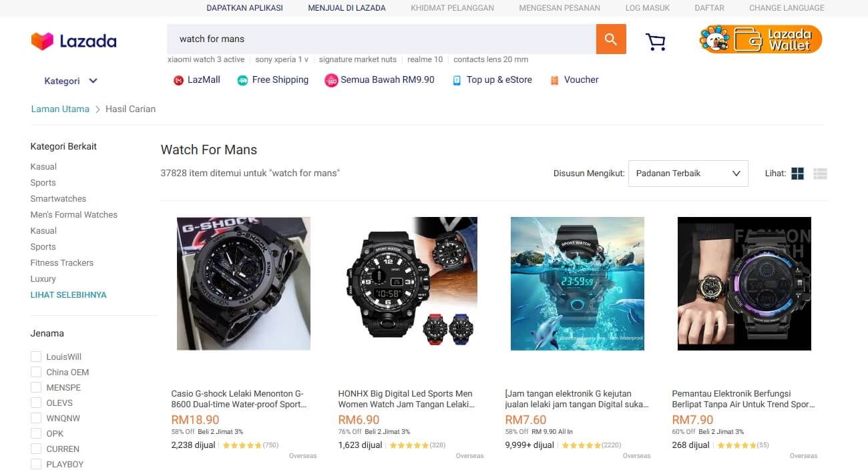Tick the CURREN brand filter

pos(36,449)
